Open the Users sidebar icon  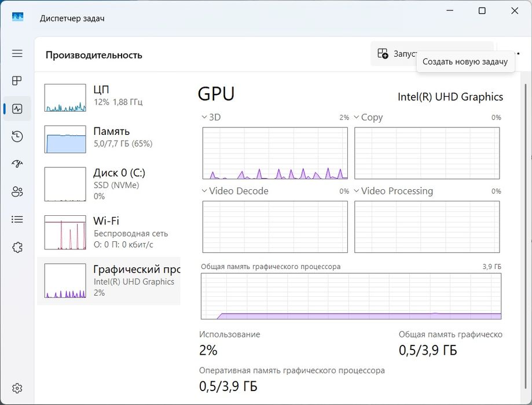point(17,192)
